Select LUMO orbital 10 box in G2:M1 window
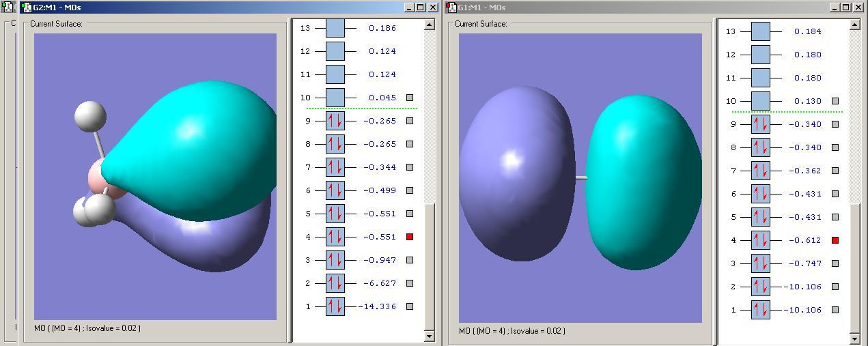The height and width of the screenshot is (346, 868). (x=335, y=98)
